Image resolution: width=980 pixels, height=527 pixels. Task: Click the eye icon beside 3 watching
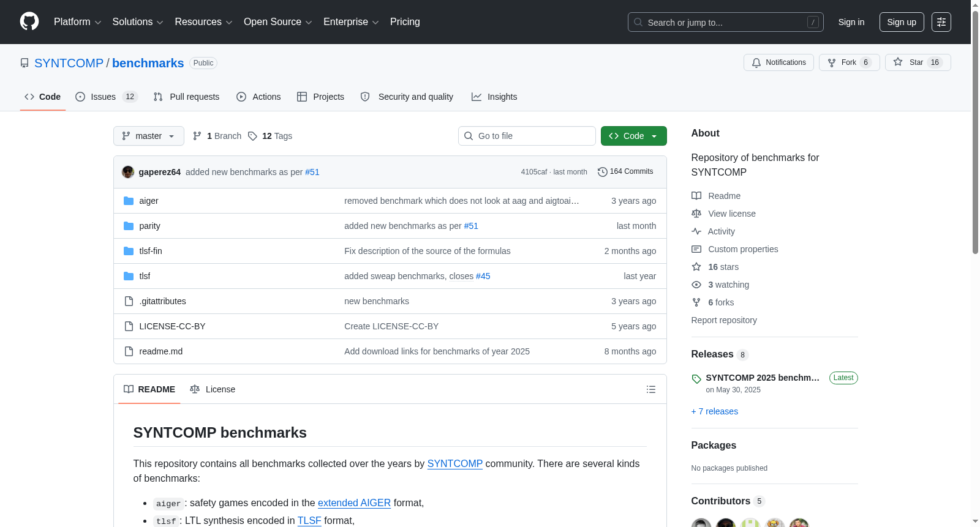coord(696,285)
